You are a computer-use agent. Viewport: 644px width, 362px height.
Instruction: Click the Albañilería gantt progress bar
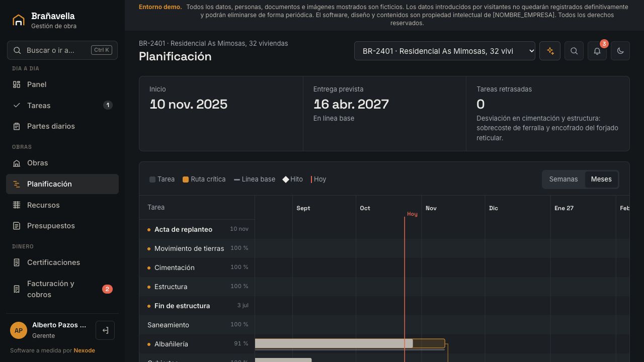tap(350, 343)
